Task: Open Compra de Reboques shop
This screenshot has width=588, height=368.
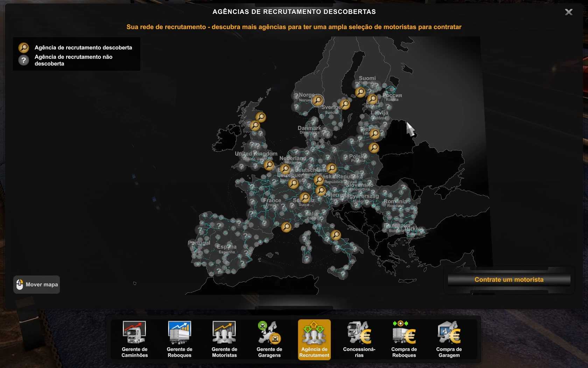Action: pos(404,339)
